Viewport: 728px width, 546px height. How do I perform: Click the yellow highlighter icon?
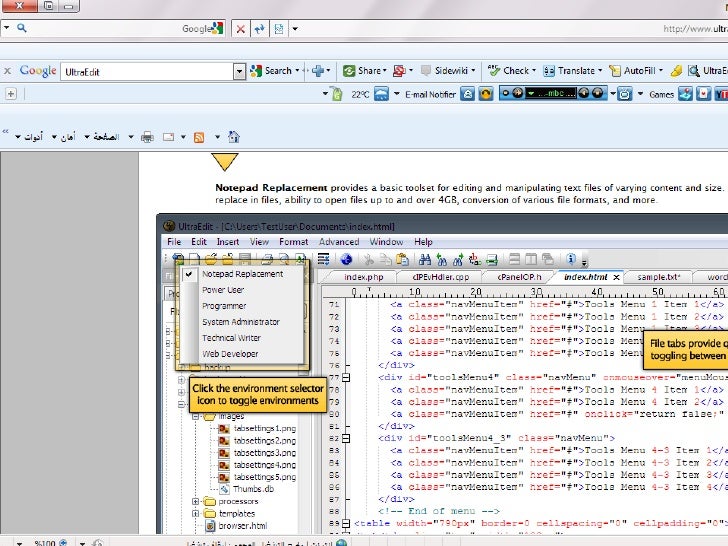click(x=676, y=71)
